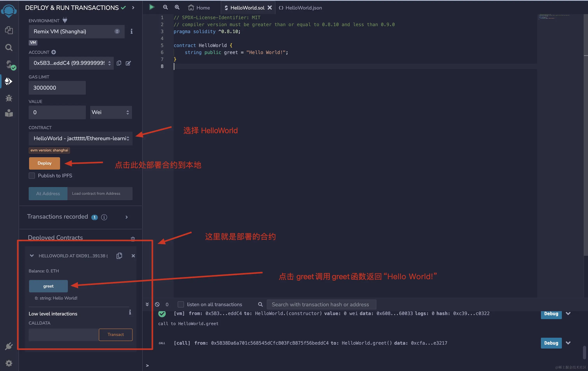
Task: Click the environment info icon
Action: coord(131,31)
